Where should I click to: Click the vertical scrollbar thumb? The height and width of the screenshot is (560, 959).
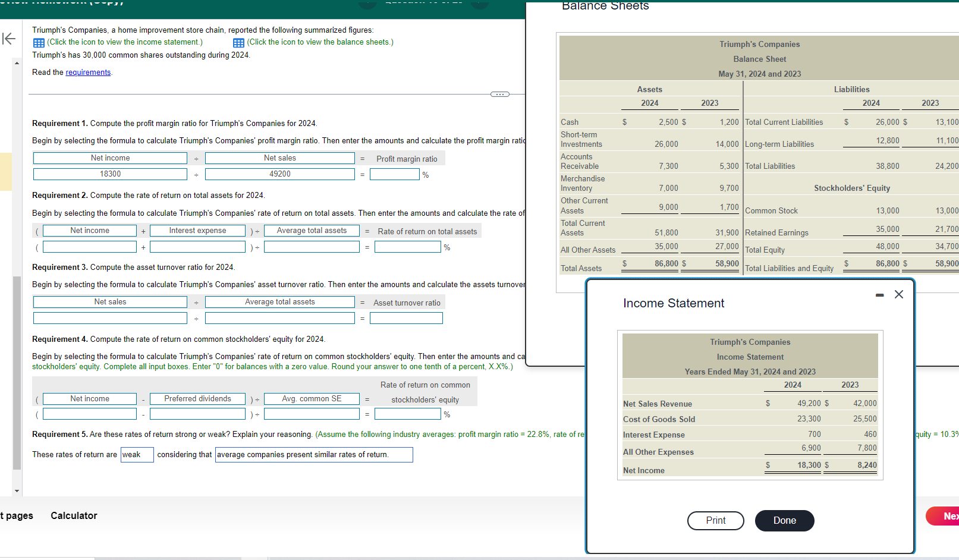click(17, 373)
